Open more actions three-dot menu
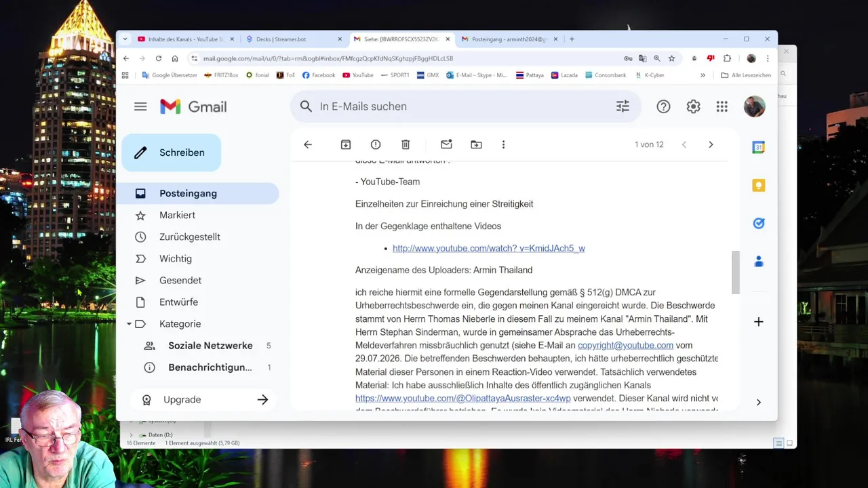This screenshot has height=488, width=868. (503, 144)
